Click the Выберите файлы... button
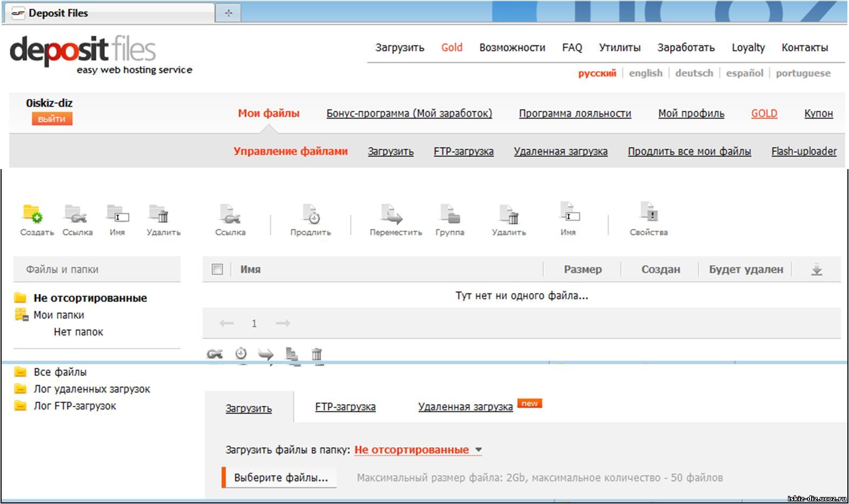Screen dimensions: 849x504 280,478
